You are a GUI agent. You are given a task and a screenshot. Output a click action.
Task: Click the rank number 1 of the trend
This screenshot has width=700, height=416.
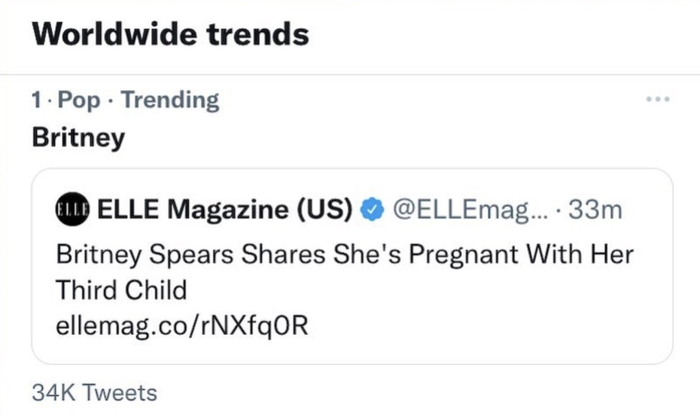pos(37,100)
